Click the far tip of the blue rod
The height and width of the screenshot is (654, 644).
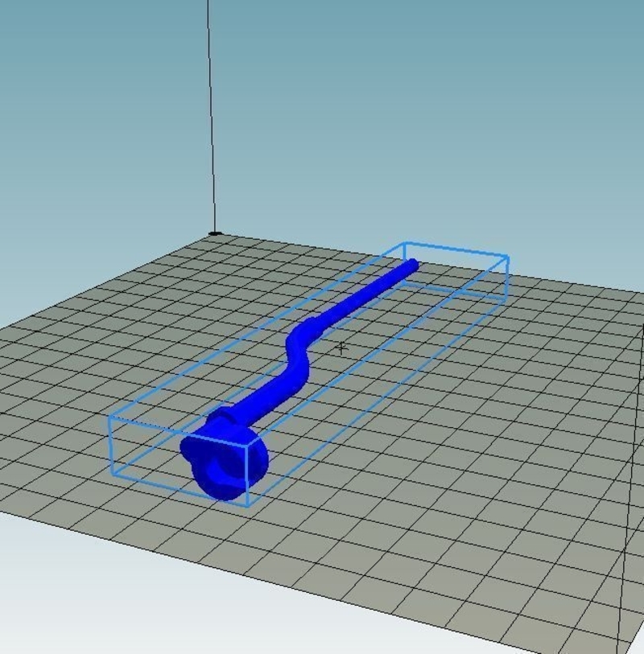tap(412, 265)
